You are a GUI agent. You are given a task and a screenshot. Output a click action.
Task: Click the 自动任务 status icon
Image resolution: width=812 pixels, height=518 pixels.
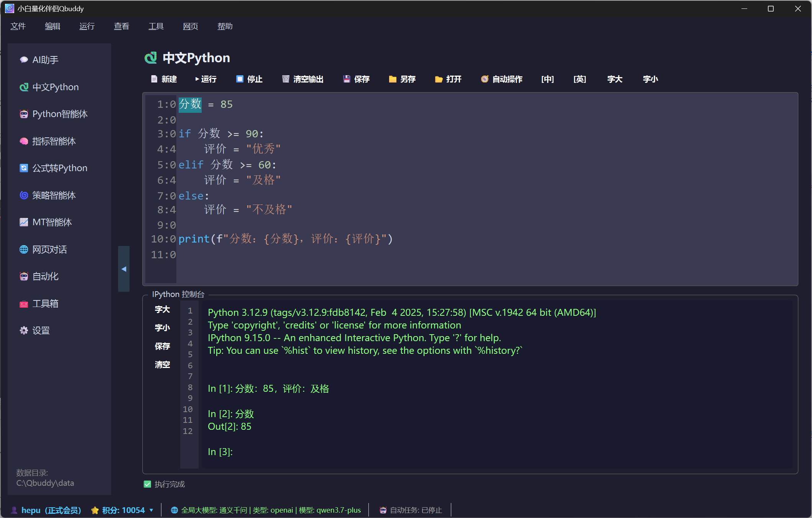pyautogui.click(x=383, y=510)
